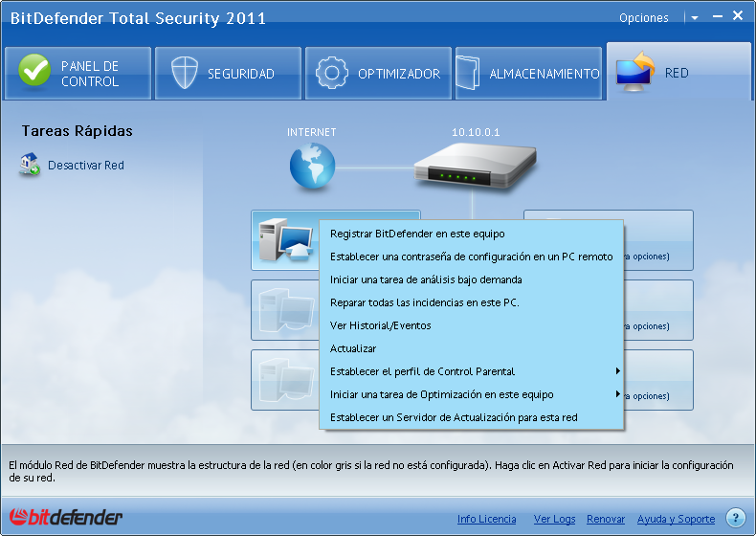The height and width of the screenshot is (536, 756).
Task: Choose Registrar BitDefender en este equipo
Action: point(417,234)
